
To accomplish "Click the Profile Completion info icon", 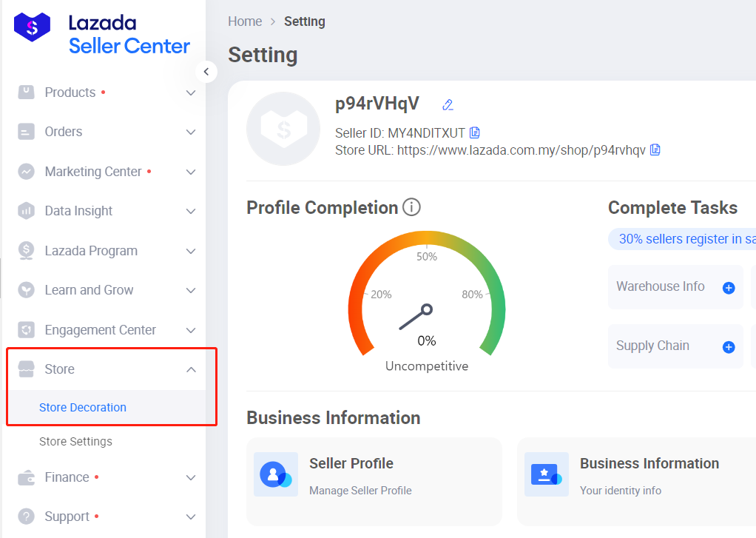I will pyautogui.click(x=411, y=207).
